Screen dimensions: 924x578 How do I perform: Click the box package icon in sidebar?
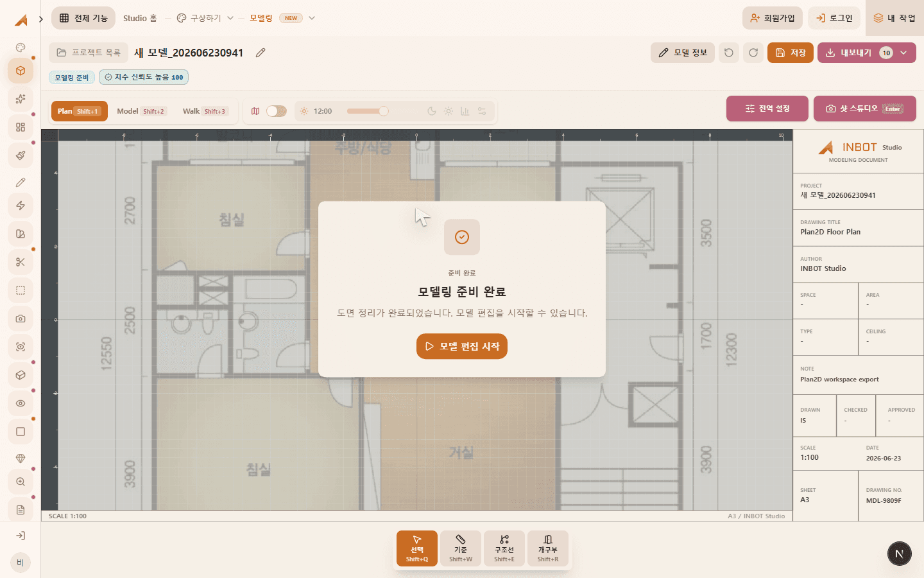pos(21,375)
